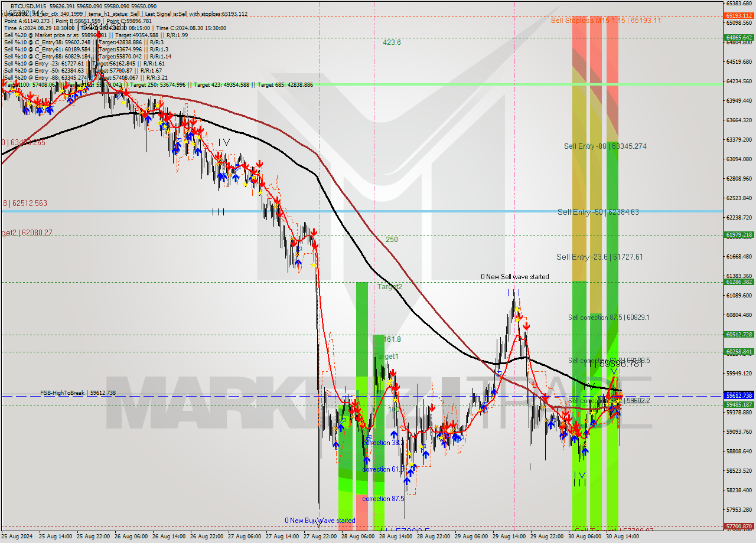Select the 'Target2' label on green bar

click(x=390, y=287)
